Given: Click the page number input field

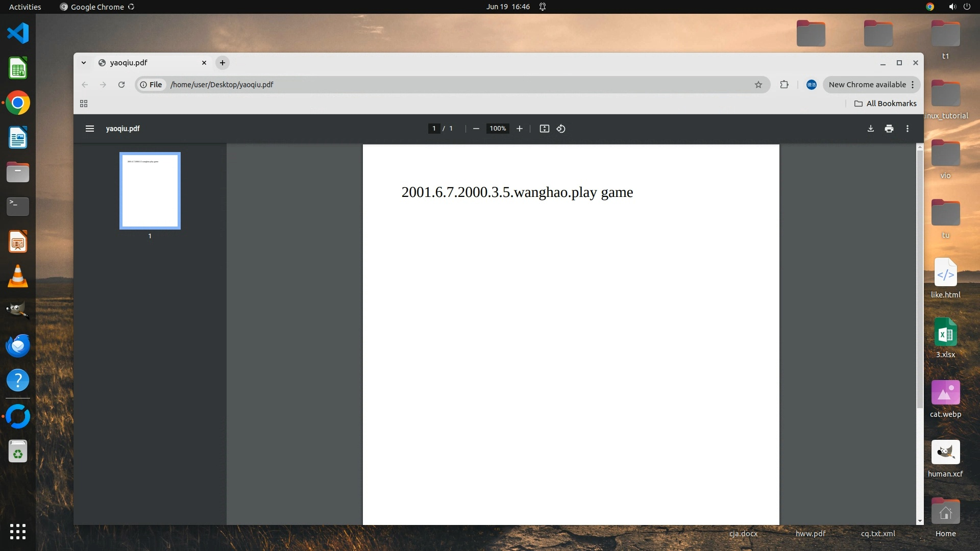Looking at the screenshot, I should click(x=434, y=129).
